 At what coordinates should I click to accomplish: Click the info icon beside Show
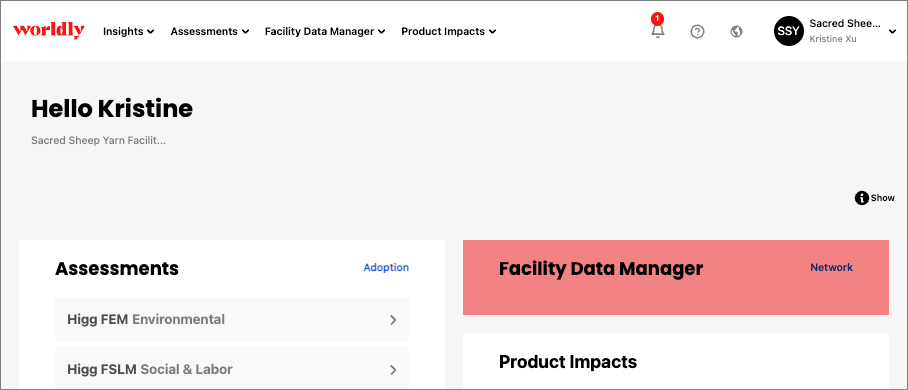[x=861, y=198]
